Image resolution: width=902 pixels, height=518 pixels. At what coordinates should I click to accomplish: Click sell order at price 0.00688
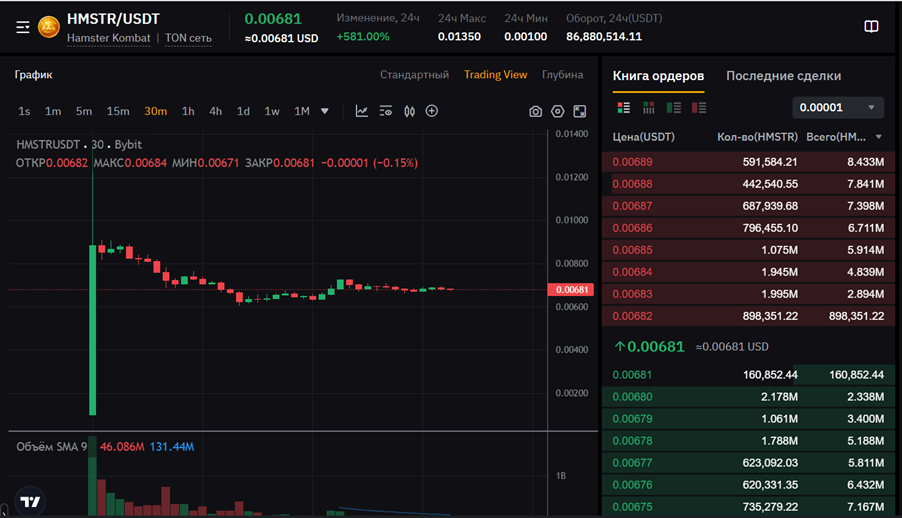point(748,184)
